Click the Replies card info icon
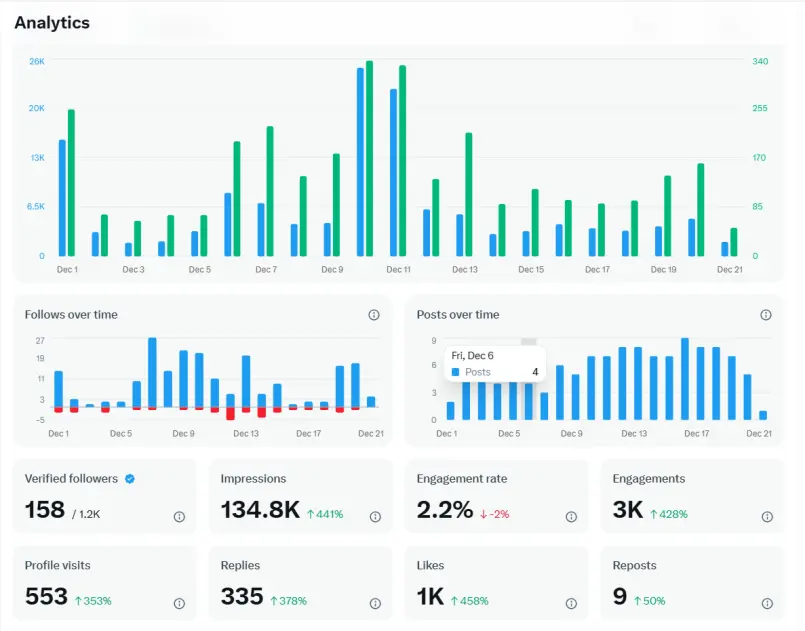This screenshot has height=631, width=805. [375, 603]
